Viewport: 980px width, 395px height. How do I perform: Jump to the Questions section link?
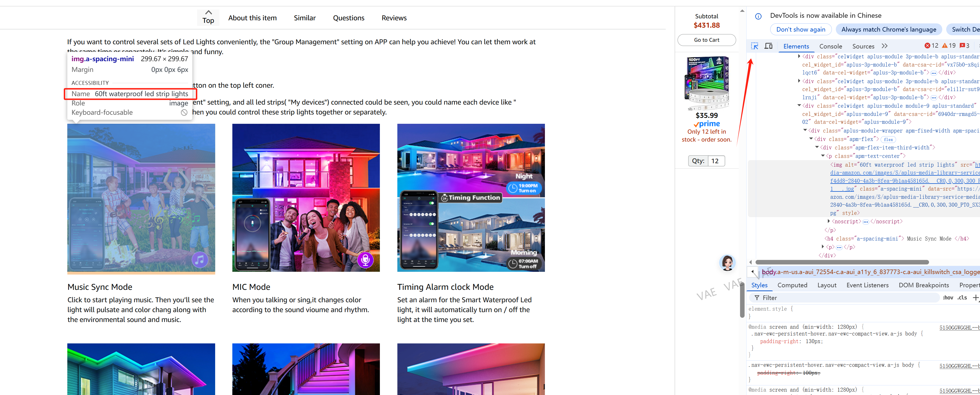click(348, 18)
